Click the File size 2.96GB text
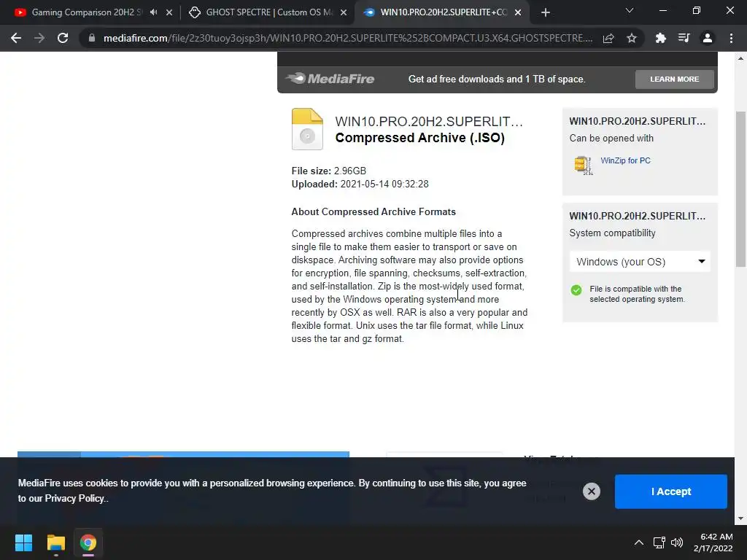 329,171
